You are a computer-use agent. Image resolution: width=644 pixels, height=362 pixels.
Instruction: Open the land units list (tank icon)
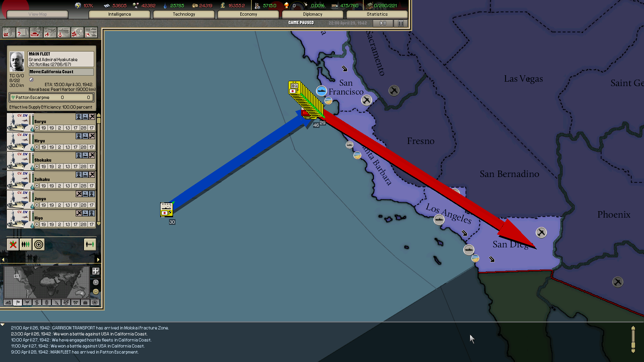tap(36, 33)
